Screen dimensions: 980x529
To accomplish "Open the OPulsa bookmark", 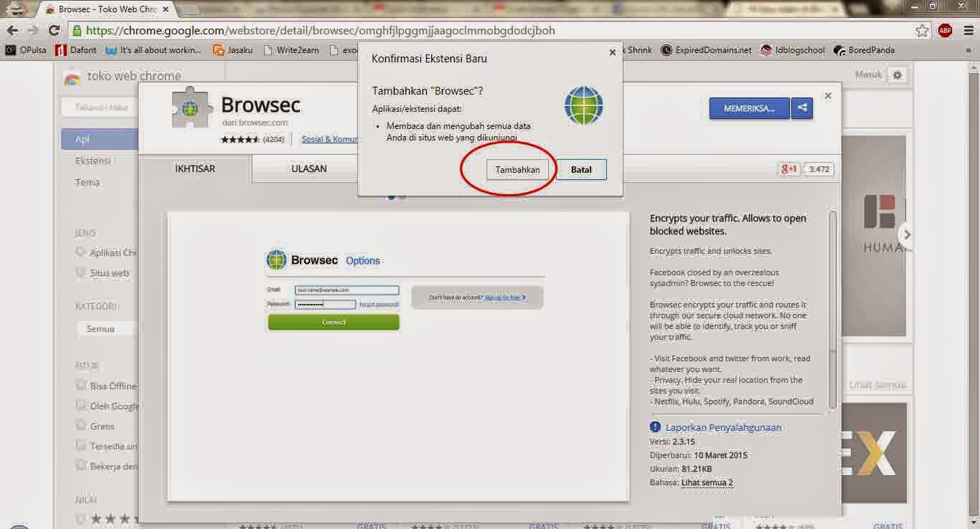I will coord(26,50).
